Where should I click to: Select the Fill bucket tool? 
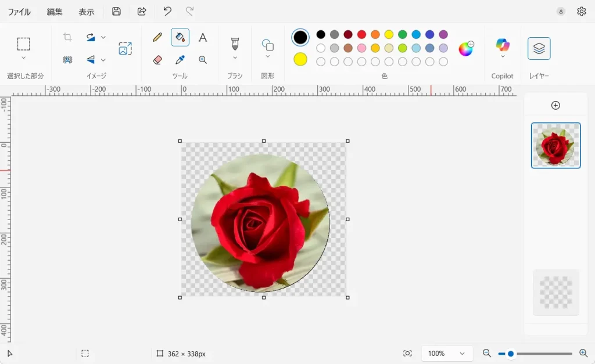(x=180, y=37)
